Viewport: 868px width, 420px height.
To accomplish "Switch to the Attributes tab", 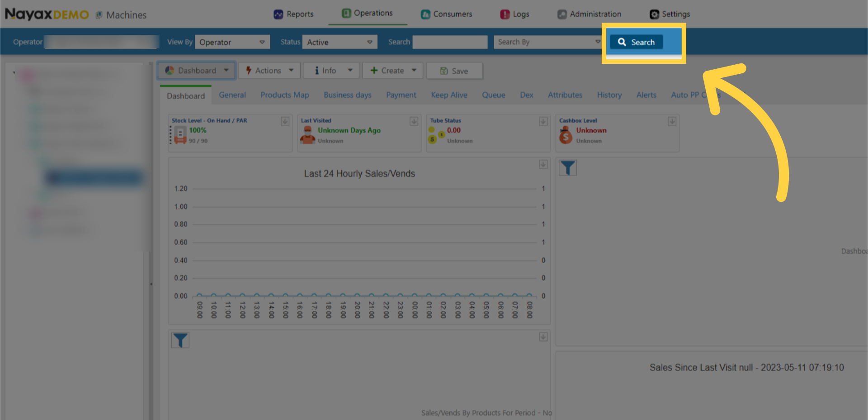I will 565,95.
